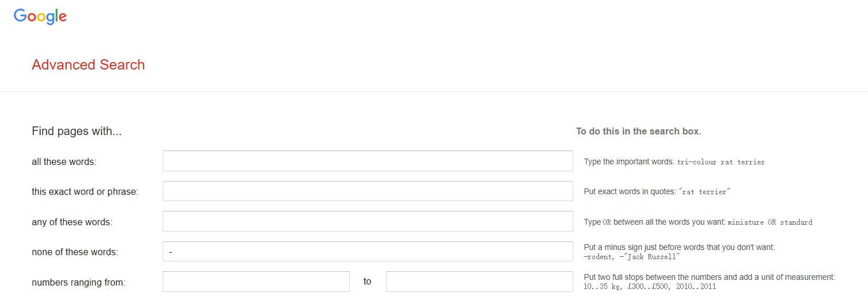Viewport: 868px width, 308px height.
Task: Click the "numbers ranging from" starting number field
Action: tap(256, 282)
